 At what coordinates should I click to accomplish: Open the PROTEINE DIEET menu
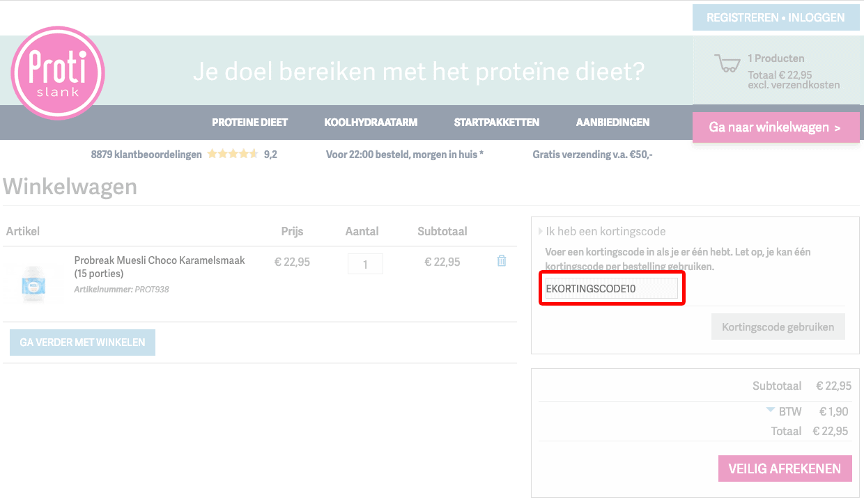click(x=249, y=123)
